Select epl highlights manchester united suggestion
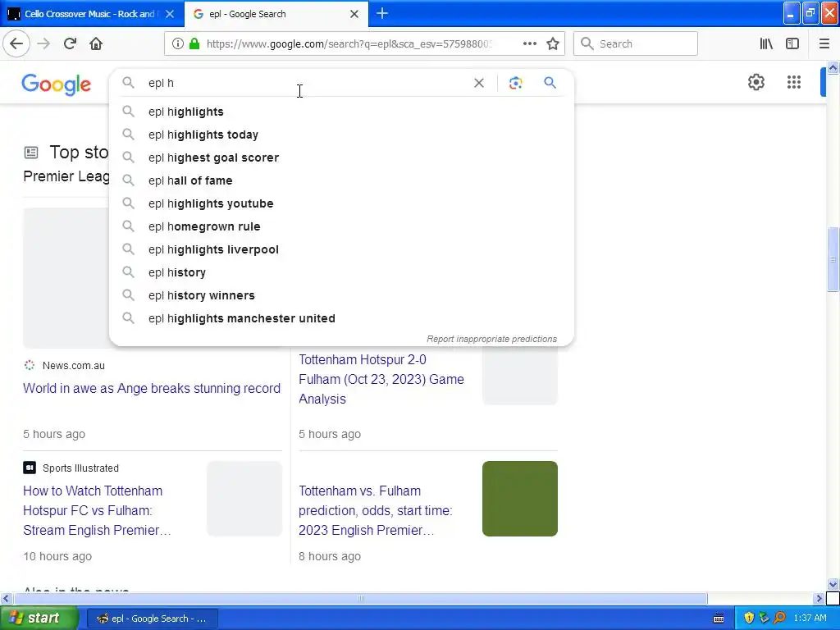840x630 pixels. click(x=341, y=318)
